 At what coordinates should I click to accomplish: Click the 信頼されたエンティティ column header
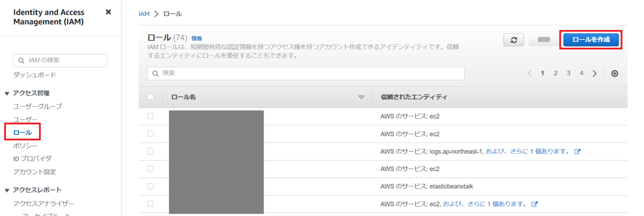point(414,98)
